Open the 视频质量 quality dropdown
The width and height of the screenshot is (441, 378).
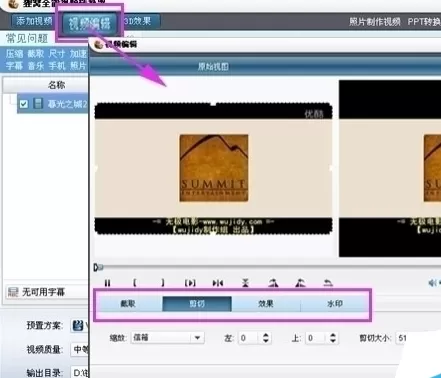tap(80, 349)
